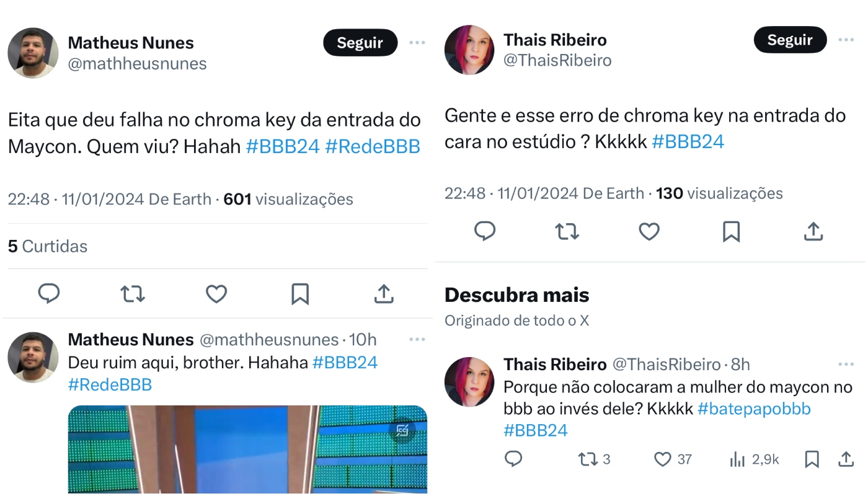Share Matheus Nunes' tweet
The width and height of the screenshot is (868, 496).
pyautogui.click(x=383, y=294)
